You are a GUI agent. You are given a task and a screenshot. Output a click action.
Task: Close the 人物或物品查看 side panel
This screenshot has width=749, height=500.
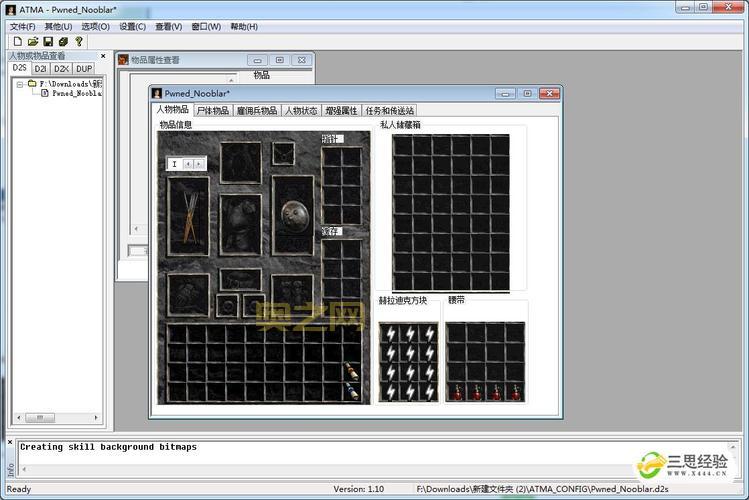click(x=103, y=56)
